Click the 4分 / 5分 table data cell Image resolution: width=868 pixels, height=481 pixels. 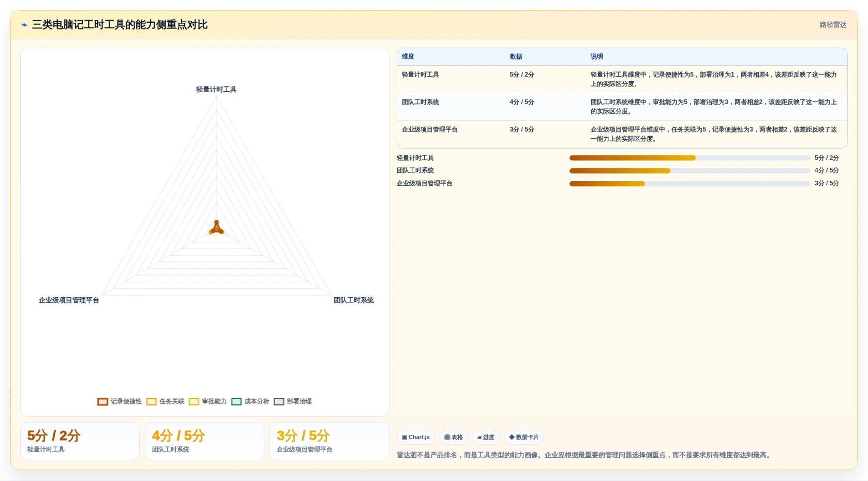(x=521, y=102)
